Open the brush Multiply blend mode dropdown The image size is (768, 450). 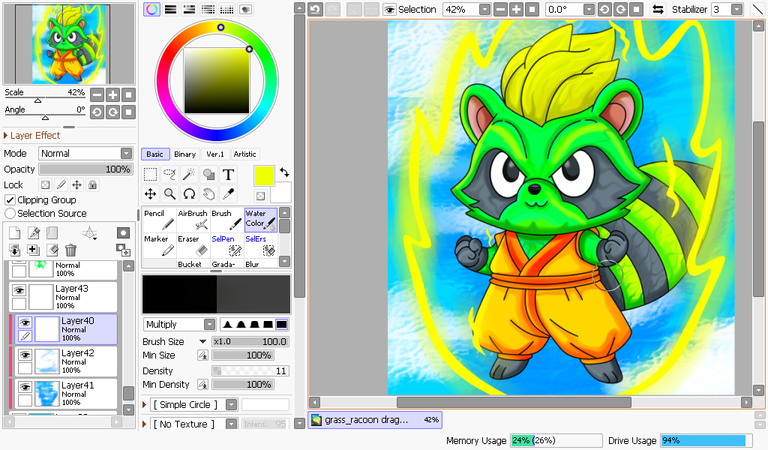(210, 324)
